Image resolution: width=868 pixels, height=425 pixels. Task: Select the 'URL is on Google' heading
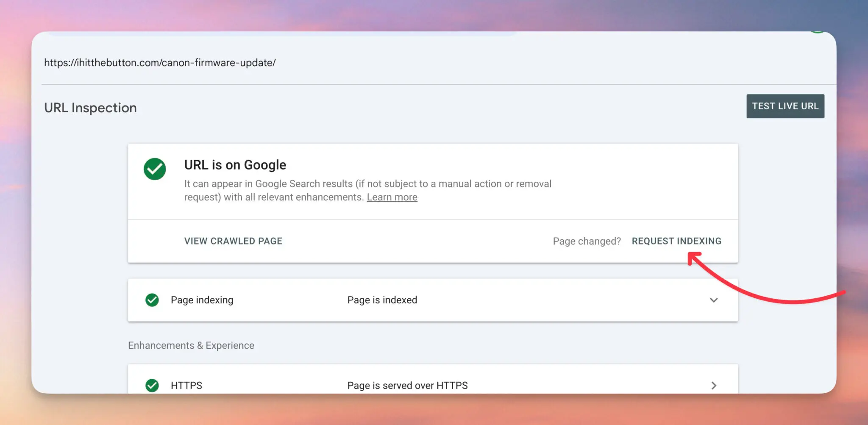coord(235,165)
